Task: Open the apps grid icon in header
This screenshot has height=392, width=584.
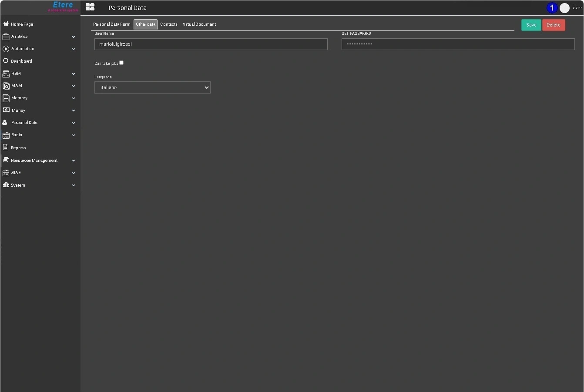Action: (x=90, y=7)
